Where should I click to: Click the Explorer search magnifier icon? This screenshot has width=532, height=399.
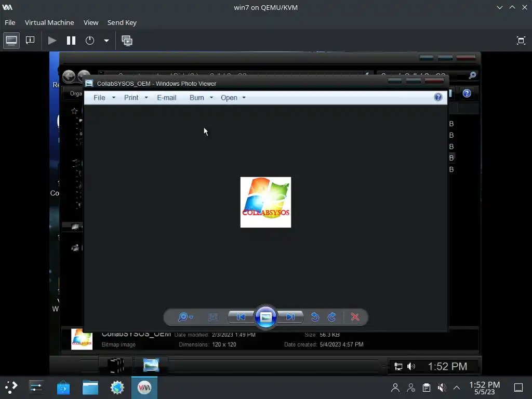tap(472, 75)
